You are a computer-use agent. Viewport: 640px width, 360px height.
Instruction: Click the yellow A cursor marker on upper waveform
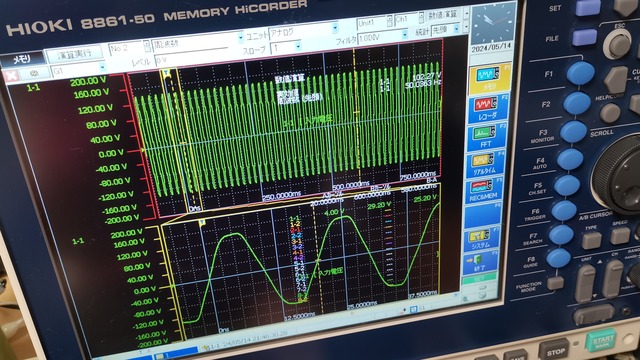pyautogui.click(x=166, y=73)
